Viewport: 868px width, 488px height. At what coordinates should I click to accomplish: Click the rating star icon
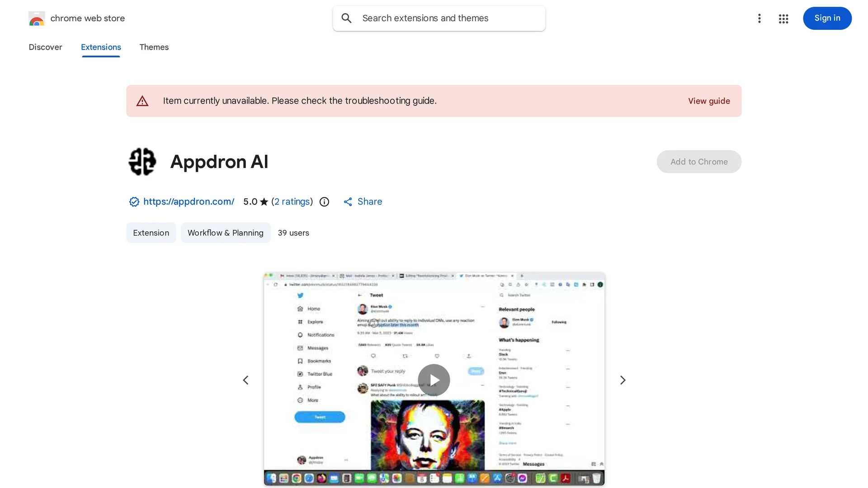(x=264, y=202)
